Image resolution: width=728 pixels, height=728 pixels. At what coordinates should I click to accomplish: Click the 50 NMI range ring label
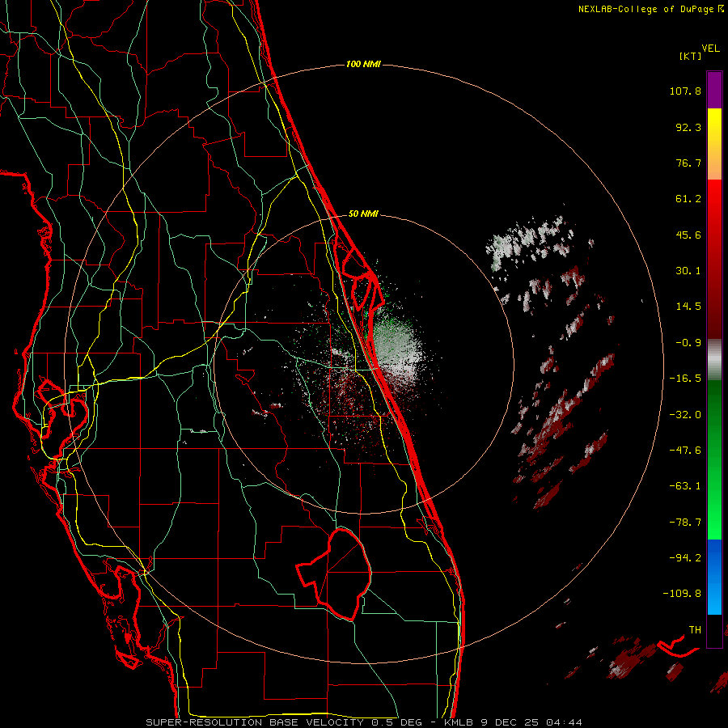click(x=363, y=214)
